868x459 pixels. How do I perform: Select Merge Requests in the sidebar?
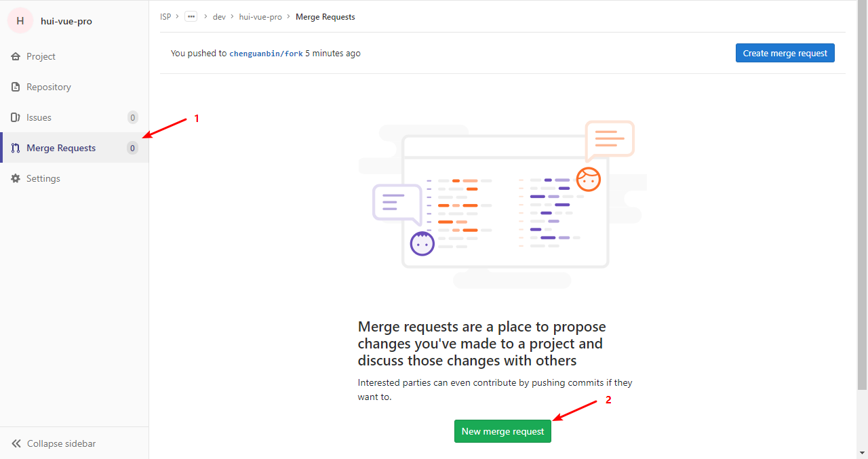[75, 148]
